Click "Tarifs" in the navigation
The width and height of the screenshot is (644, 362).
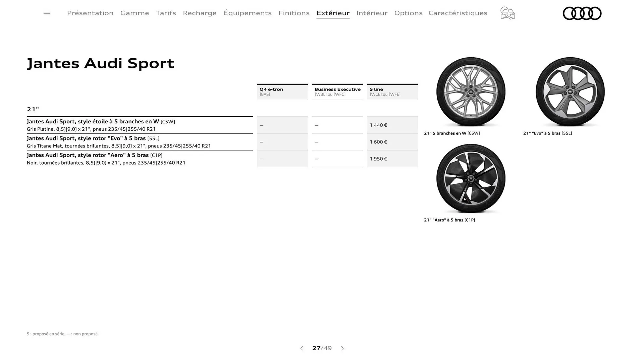[166, 13]
